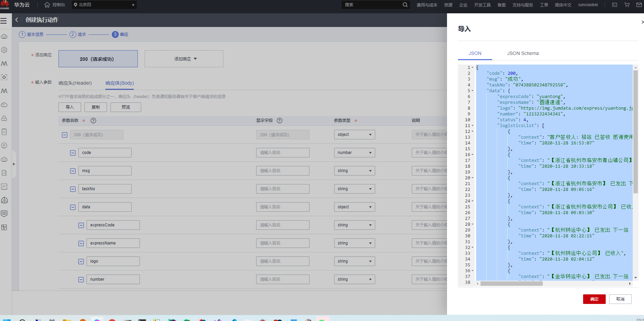Screen dimensions: 644x321
Task: Click the top 搜索 search field
Action: [373, 5]
